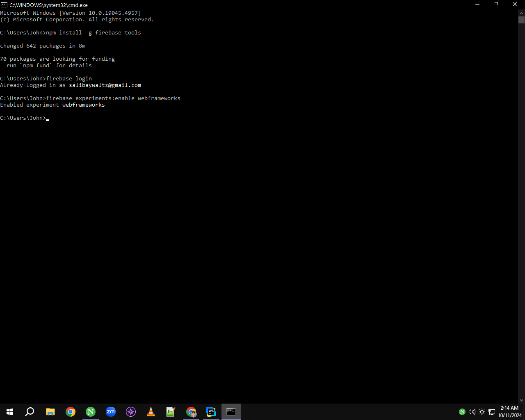This screenshot has height=420, width=525.
Task: Open the purple compass-star app icon
Action: tap(131, 412)
